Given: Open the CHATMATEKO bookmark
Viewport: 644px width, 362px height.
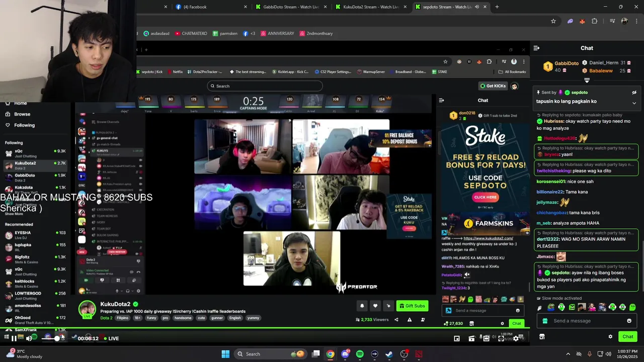Looking at the screenshot, I should [191, 34].
